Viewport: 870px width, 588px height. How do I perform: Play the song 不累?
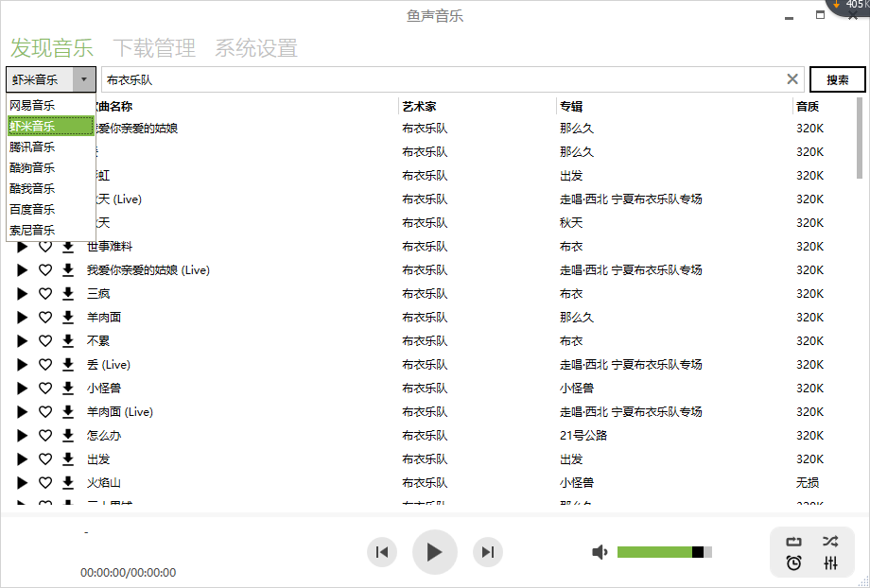coord(22,341)
